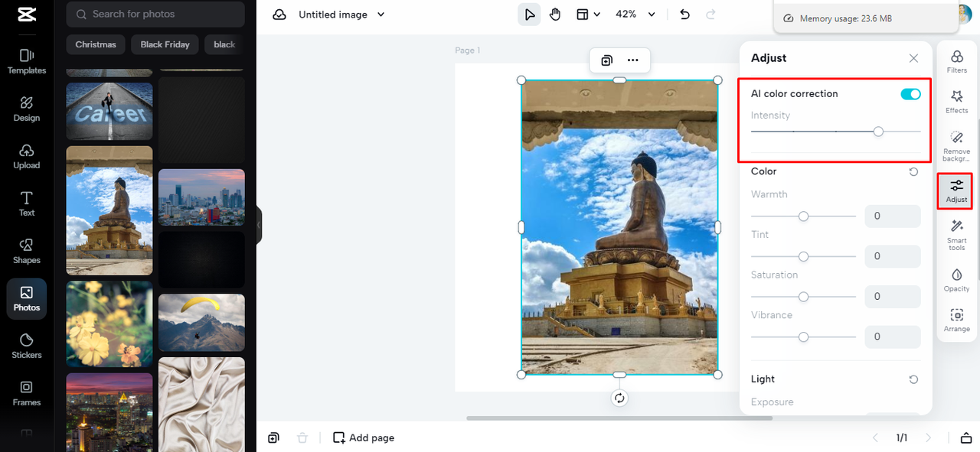Click the Warmth value input field
The height and width of the screenshot is (452, 980).
click(x=893, y=216)
